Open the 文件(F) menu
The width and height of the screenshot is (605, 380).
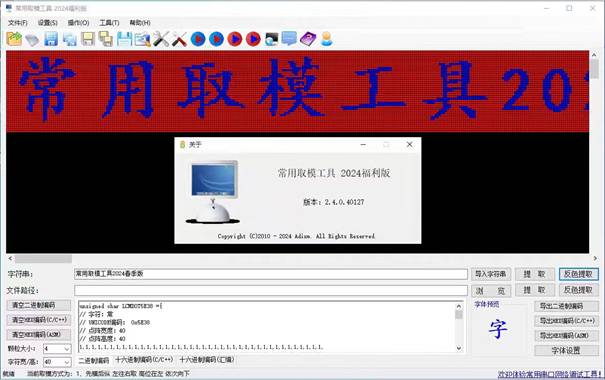tap(18, 23)
